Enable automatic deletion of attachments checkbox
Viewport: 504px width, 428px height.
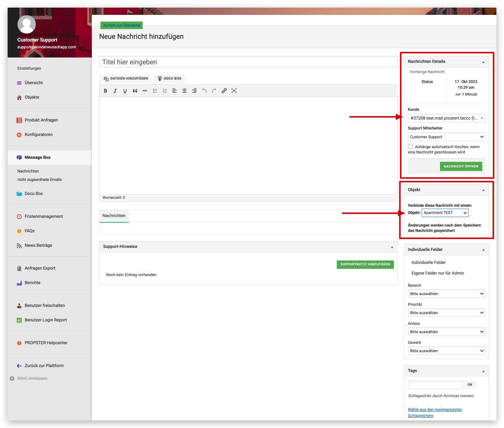click(x=410, y=147)
